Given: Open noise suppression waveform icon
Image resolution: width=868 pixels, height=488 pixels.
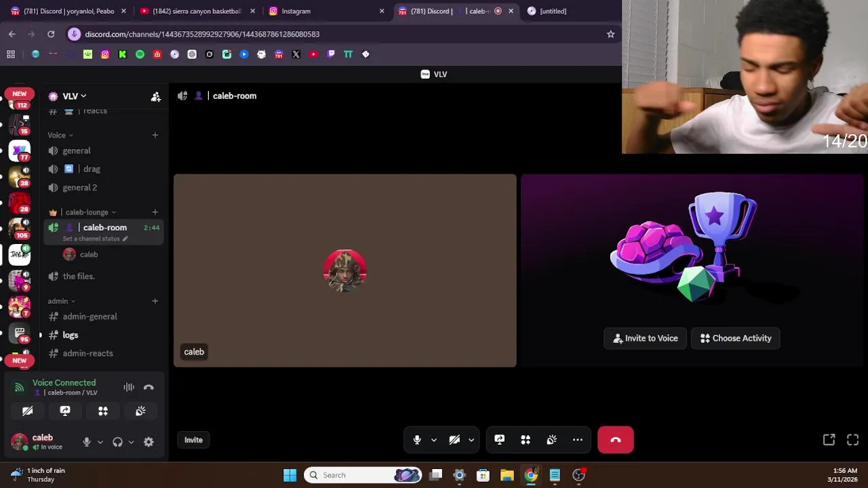Looking at the screenshot, I should (x=129, y=387).
